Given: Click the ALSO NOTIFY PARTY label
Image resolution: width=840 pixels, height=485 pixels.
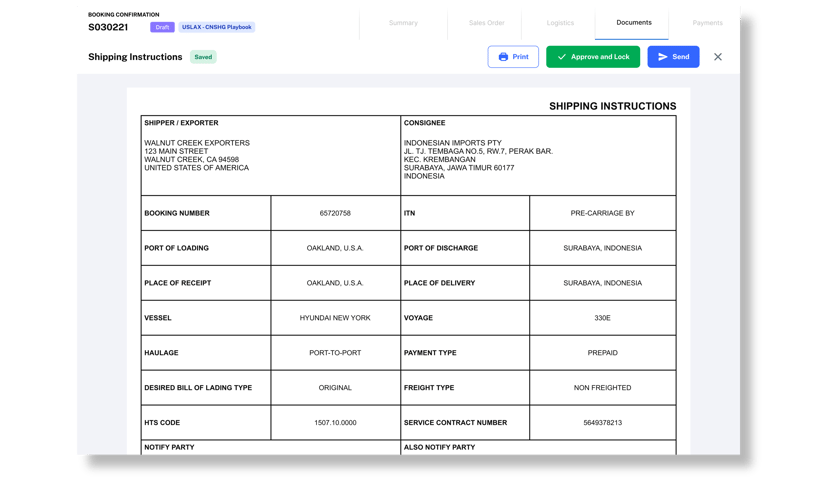Looking at the screenshot, I should 439,447.
